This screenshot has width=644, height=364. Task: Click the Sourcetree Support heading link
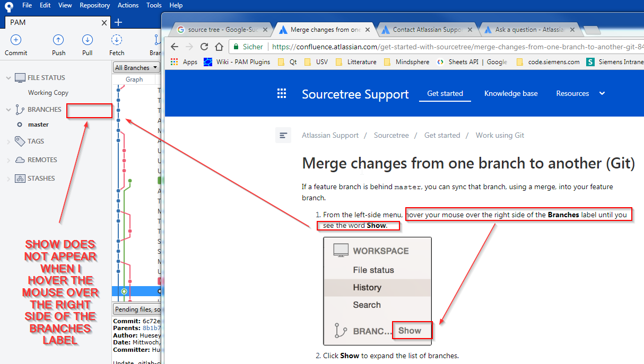tap(355, 94)
